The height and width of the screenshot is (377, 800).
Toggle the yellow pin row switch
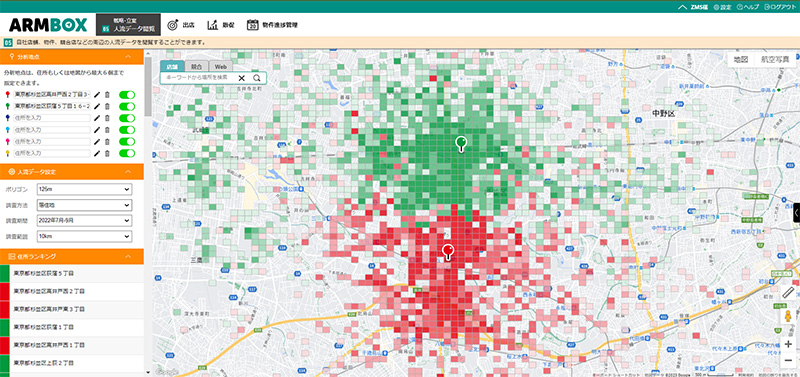(127, 153)
